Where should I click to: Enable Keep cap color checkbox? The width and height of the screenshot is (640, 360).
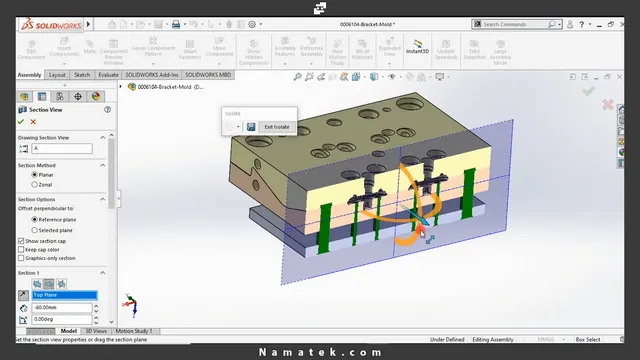click(21, 249)
